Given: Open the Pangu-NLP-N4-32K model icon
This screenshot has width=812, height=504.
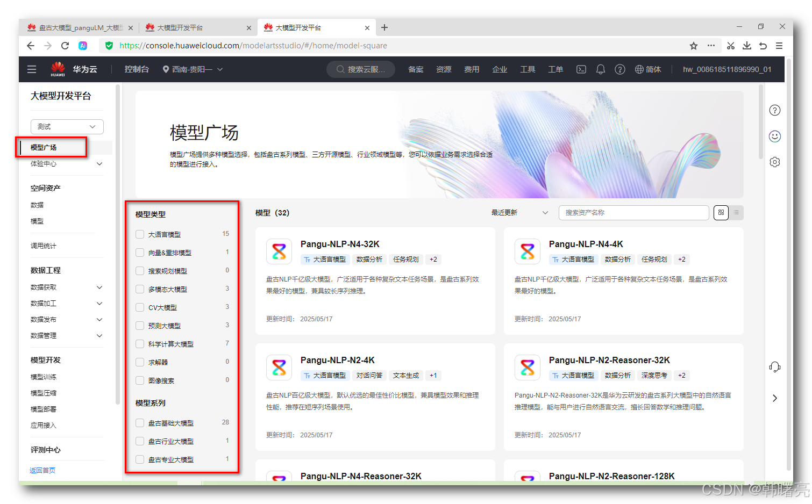Looking at the screenshot, I should click(279, 251).
